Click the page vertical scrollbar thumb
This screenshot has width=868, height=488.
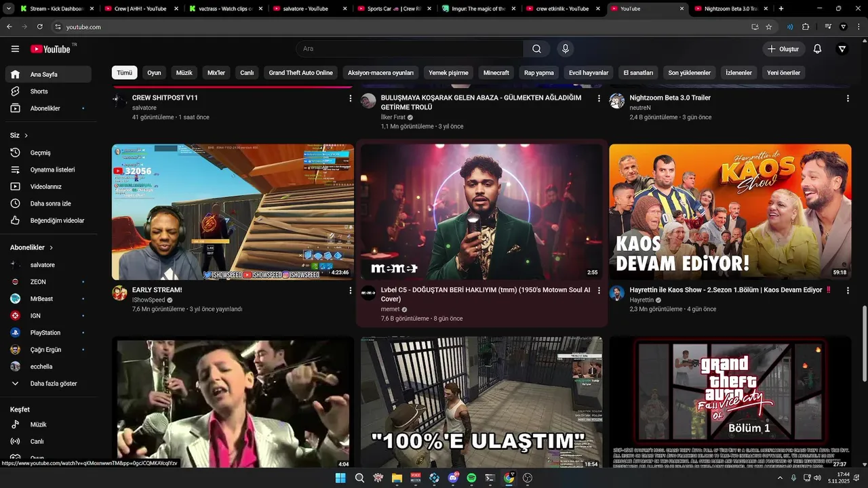tap(864, 342)
